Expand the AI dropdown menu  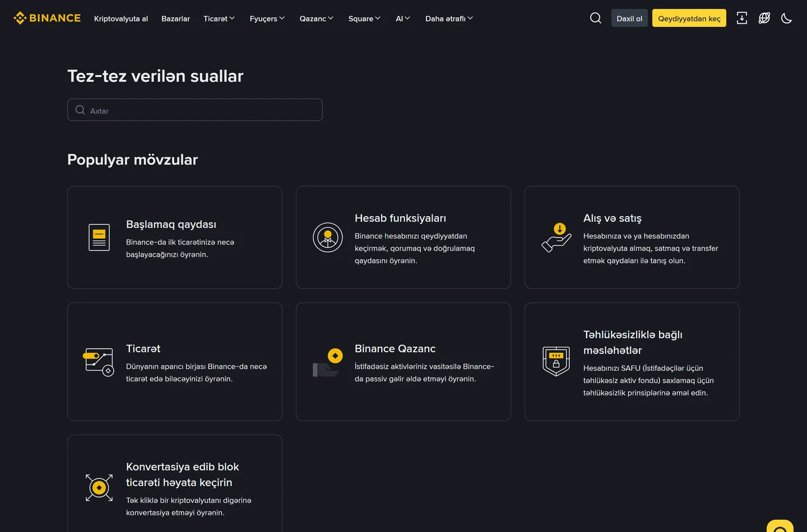point(403,18)
